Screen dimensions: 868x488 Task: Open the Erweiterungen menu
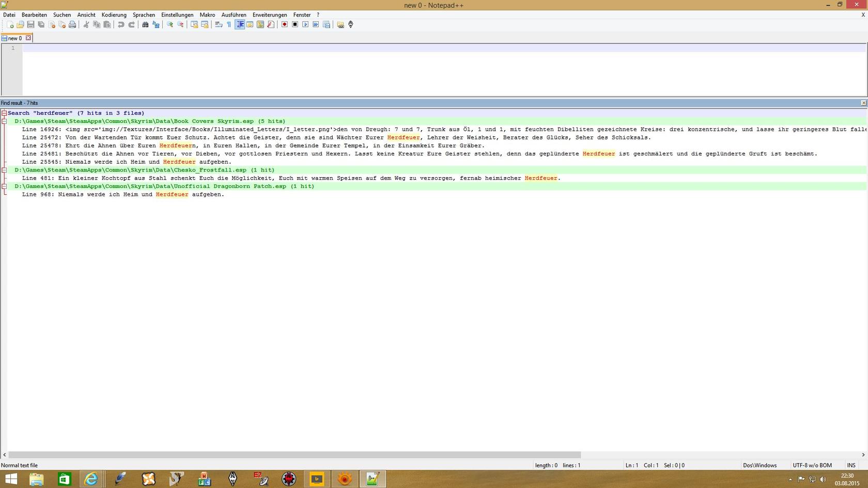coord(269,15)
